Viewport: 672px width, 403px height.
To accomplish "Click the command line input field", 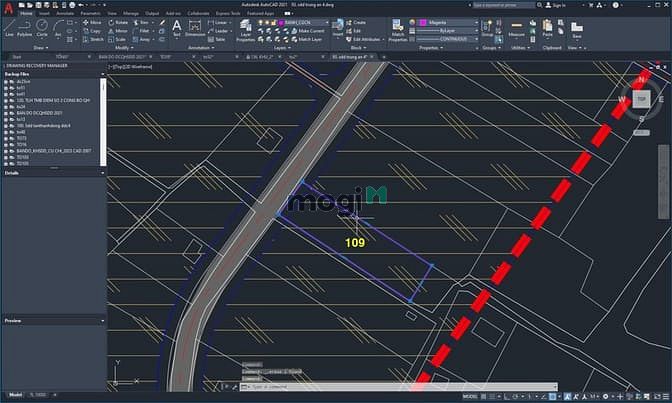I will [x=399, y=387].
